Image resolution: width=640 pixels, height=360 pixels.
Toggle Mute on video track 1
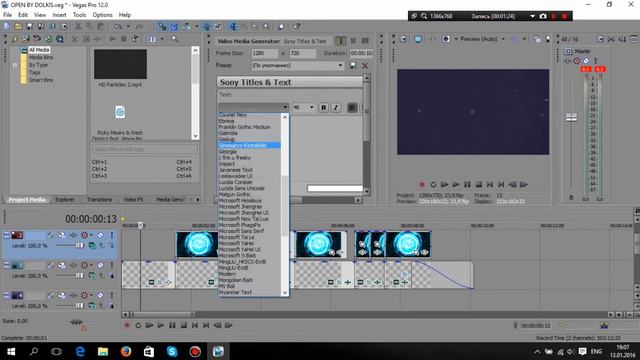click(100, 235)
